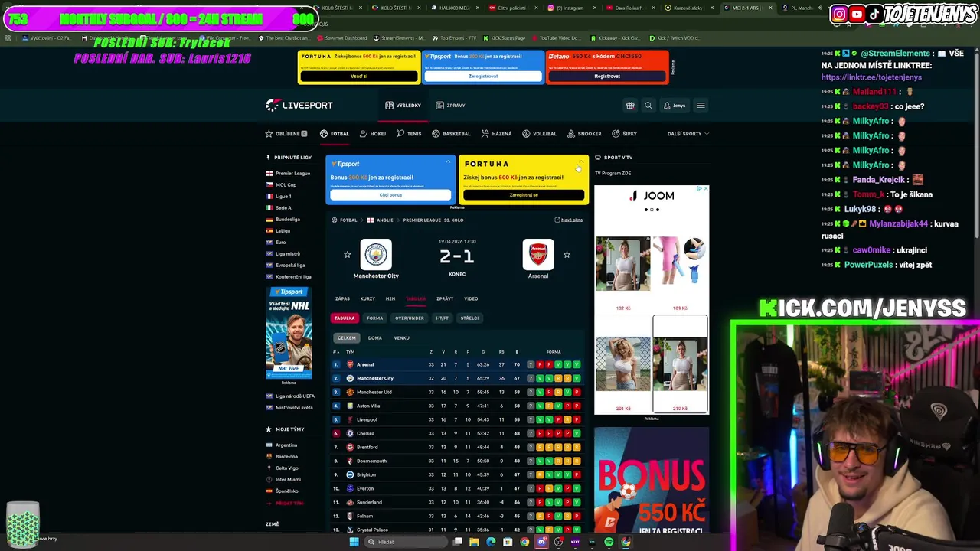Open LaLiga in pinned leagues
Screen dimensions: 980x551
click(279, 231)
